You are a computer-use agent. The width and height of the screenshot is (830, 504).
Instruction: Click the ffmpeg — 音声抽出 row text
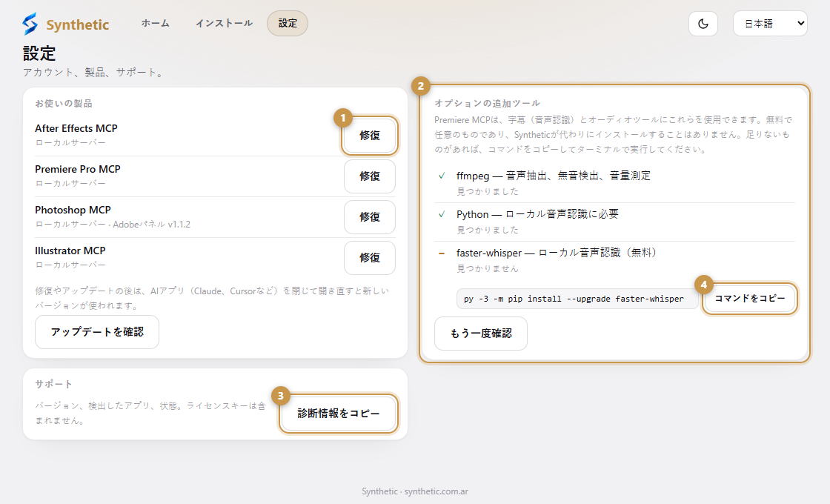pos(554,176)
